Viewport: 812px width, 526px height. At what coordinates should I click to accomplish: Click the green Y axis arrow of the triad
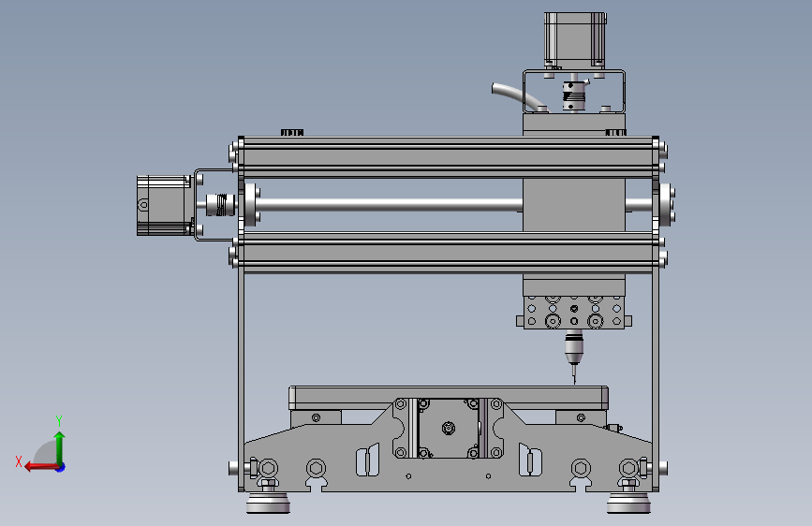(x=60, y=447)
